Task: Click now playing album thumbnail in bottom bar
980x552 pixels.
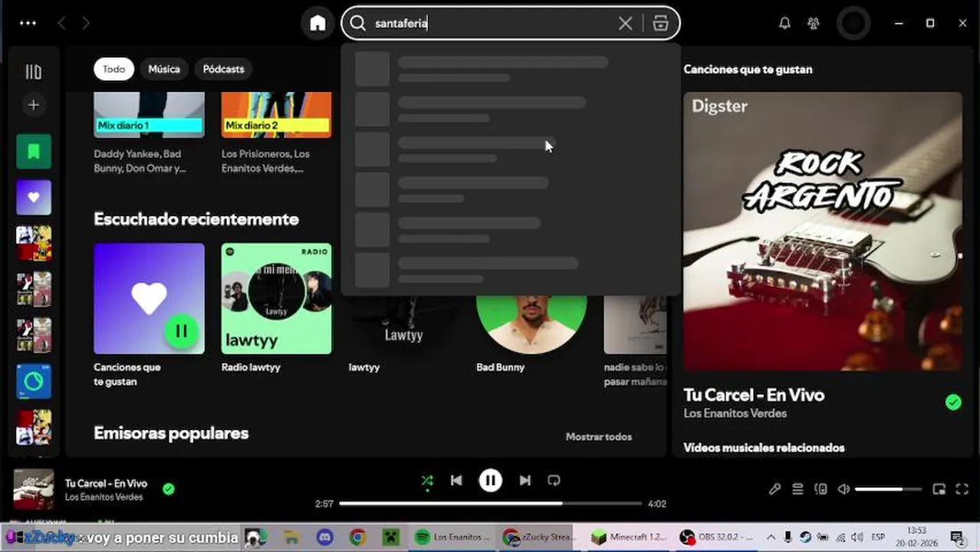Action: [x=34, y=489]
